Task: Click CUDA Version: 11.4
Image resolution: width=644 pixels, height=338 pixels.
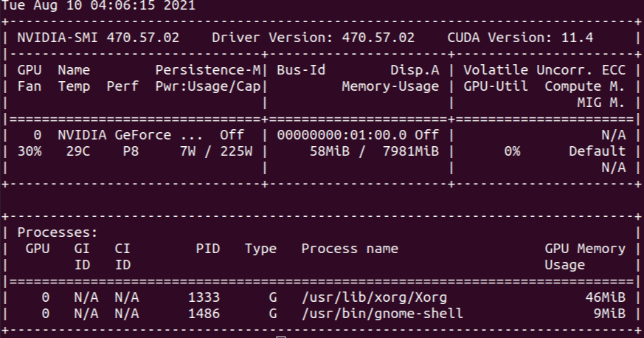Action: pyautogui.click(x=520, y=38)
